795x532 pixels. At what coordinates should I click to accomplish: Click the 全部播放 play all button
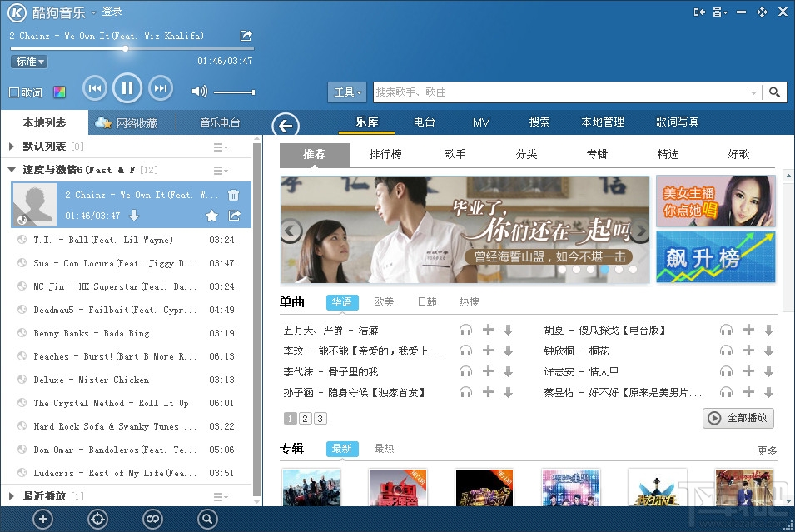tap(738, 419)
